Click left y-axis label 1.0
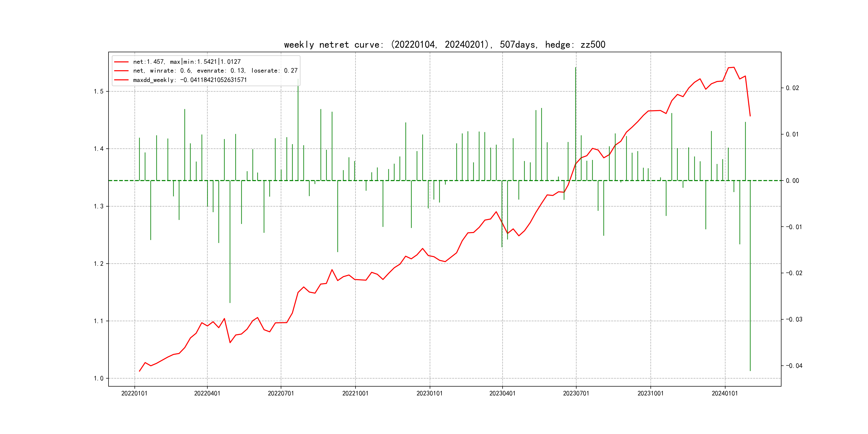 pyautogui.click(x=99, y=378)
